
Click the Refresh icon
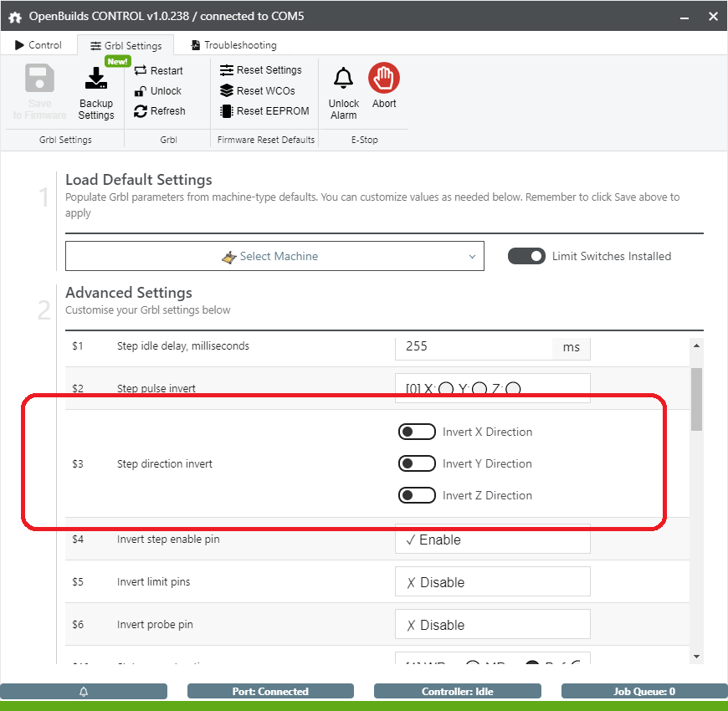pyautogui.click(x=141, y=111)
